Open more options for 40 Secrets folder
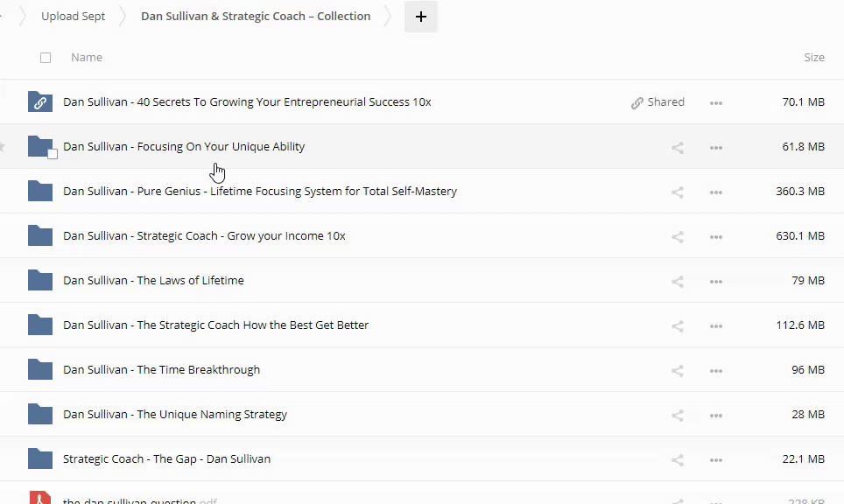 coord(716,102)
